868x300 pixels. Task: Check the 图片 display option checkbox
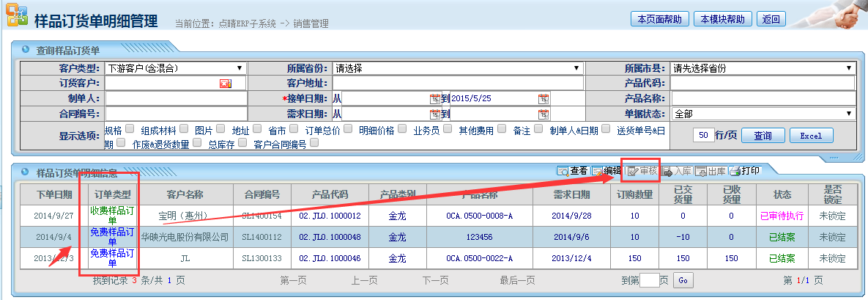(x=221, y=129)
